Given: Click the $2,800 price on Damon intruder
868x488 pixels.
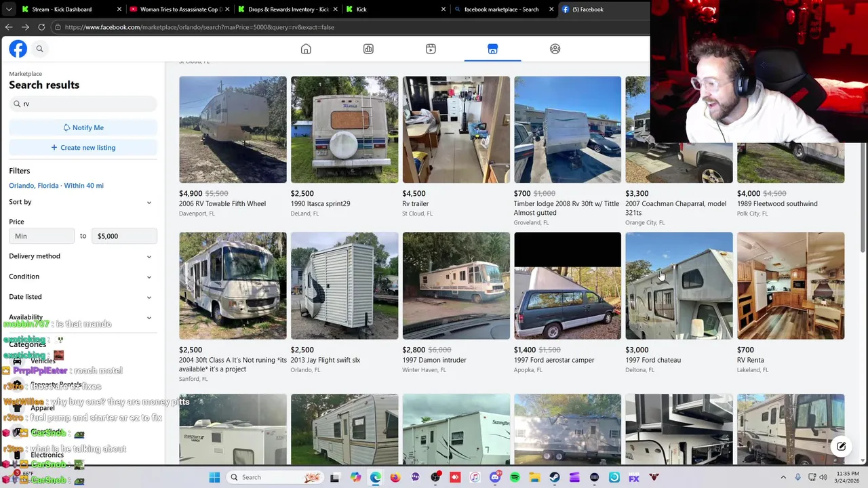Looking at the screenshot, I should click(414, 350).
